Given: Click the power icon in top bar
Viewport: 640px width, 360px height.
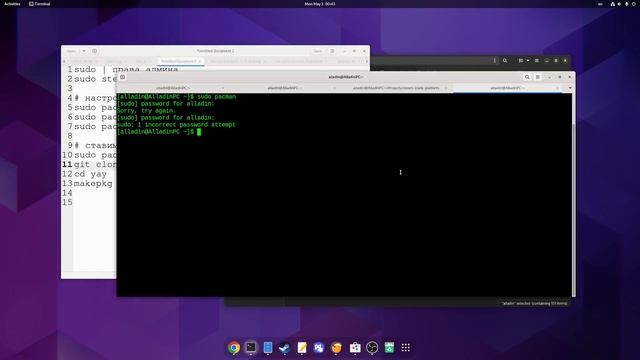Looking at the screenshot, I should click(x=633, y=4).
